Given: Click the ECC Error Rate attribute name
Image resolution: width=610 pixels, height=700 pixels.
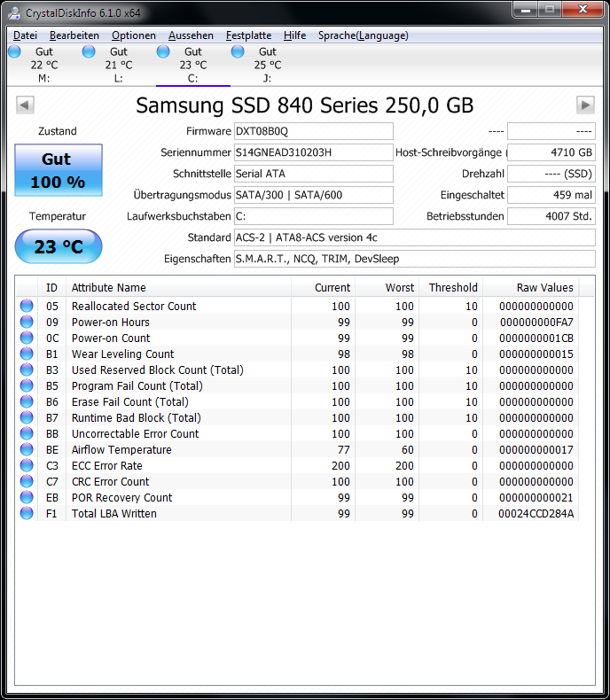Looking at the screenshot, I should [107, 465].
